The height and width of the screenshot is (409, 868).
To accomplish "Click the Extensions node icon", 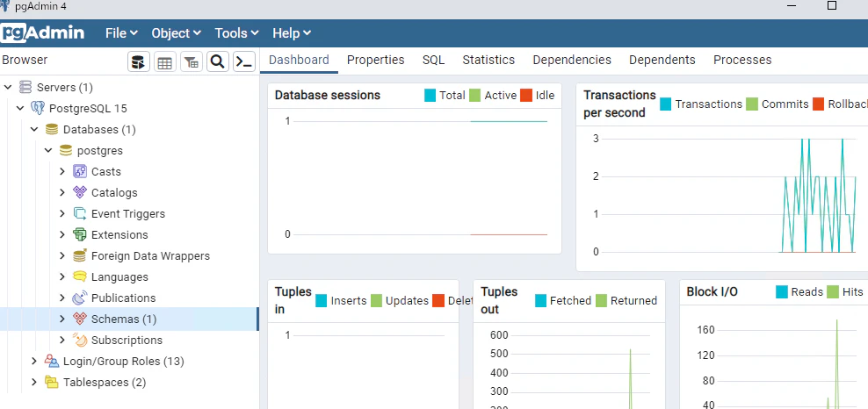I will 80,234.
